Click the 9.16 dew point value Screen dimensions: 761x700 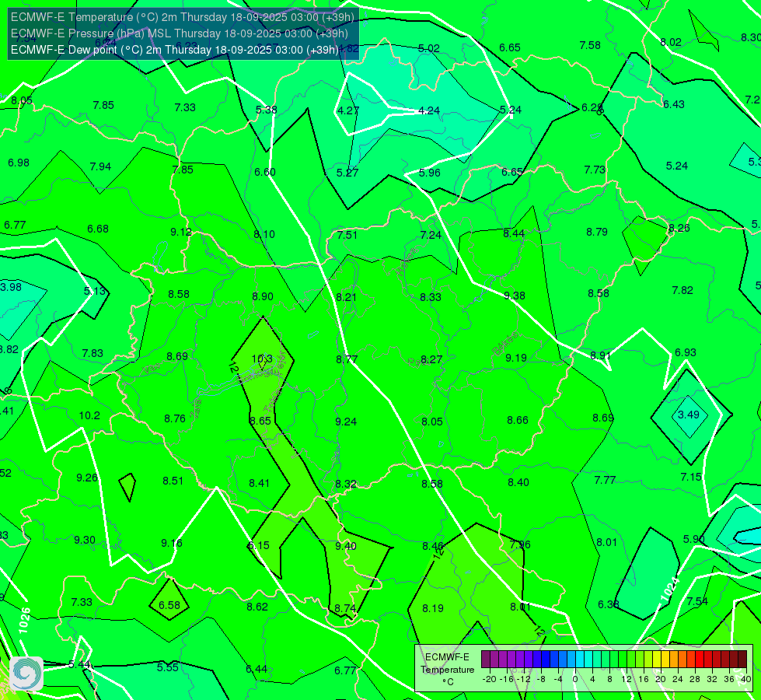pos(172,543)
